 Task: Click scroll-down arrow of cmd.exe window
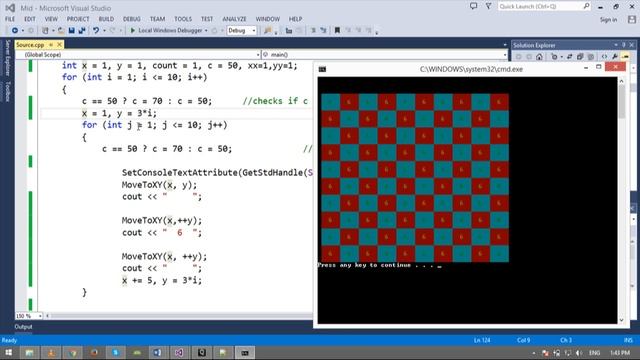622,320
